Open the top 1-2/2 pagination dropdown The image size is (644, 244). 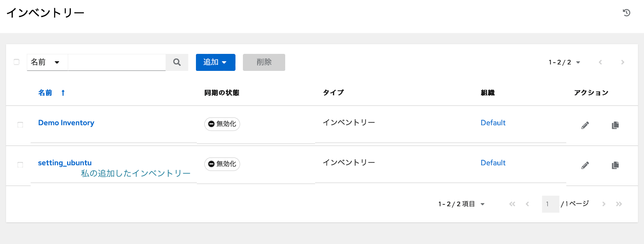(564, 62)
